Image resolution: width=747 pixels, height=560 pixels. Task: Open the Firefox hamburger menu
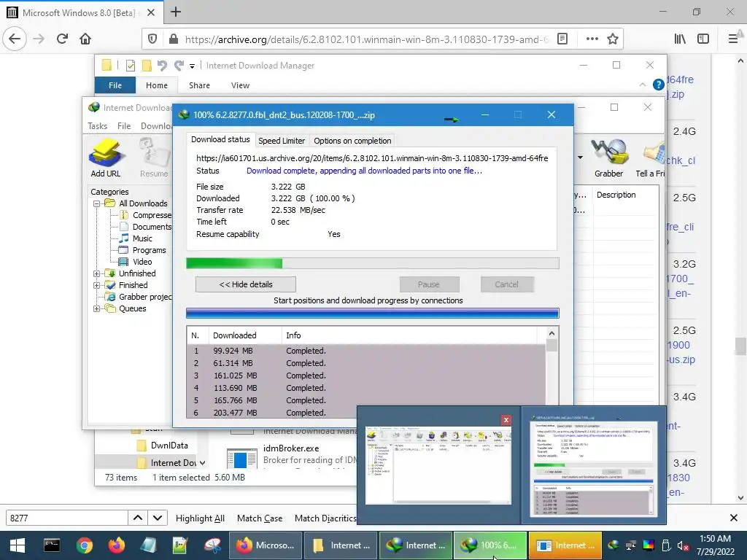coord(733,39)
